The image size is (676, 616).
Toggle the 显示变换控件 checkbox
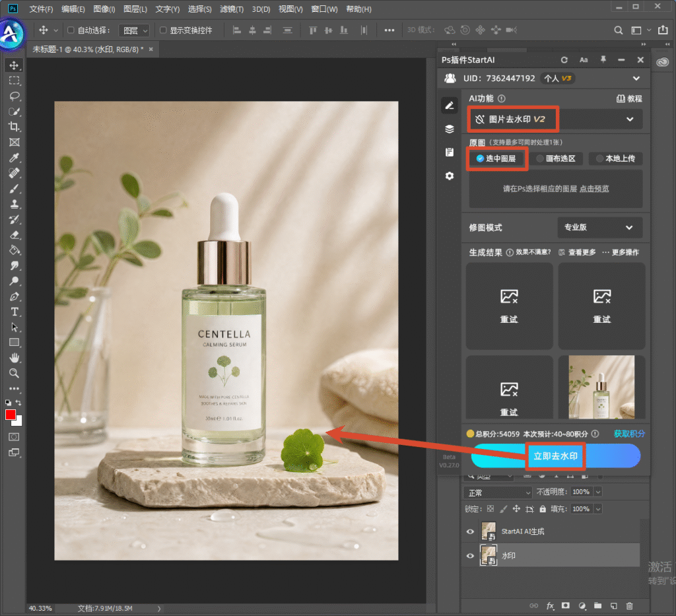coord(163,30)
